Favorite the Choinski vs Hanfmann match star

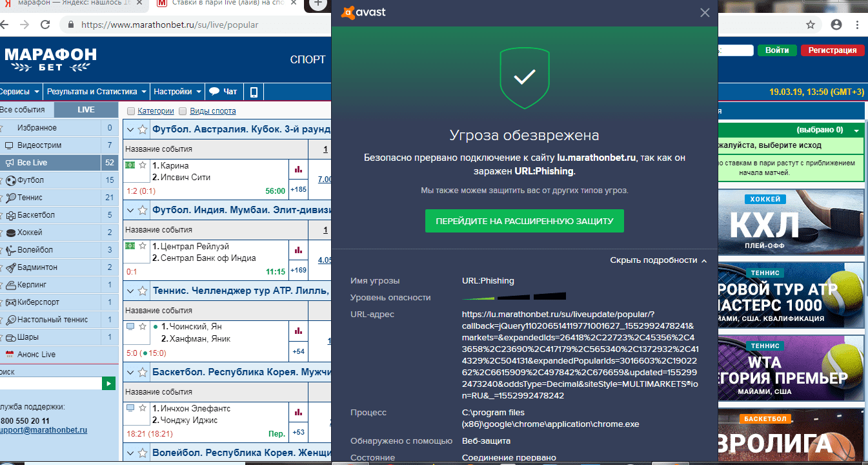[x=143, y=327]
